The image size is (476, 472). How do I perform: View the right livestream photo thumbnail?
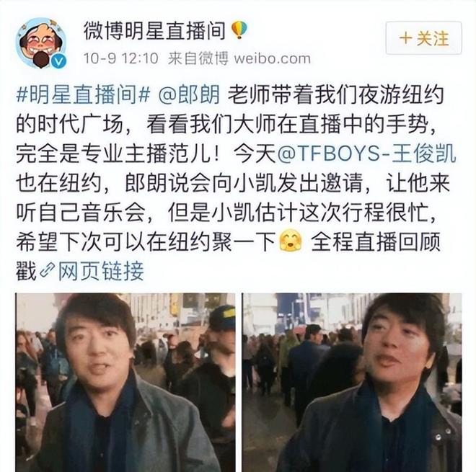[352, 382]
